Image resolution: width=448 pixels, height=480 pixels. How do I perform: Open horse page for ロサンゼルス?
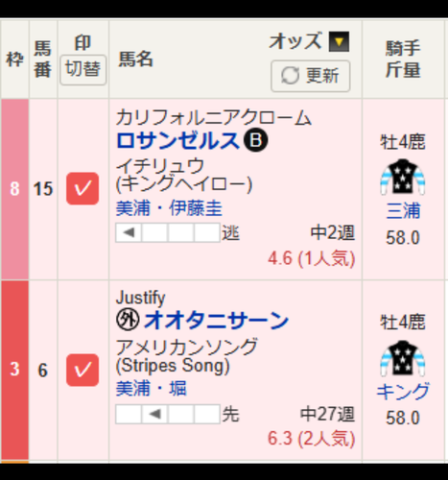point(177,140)
